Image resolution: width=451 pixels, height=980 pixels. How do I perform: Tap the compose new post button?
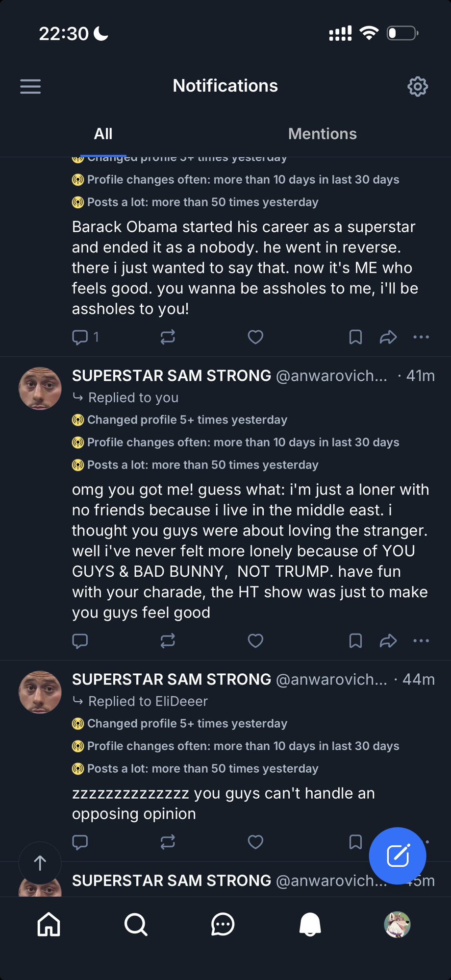click(398, 856)
